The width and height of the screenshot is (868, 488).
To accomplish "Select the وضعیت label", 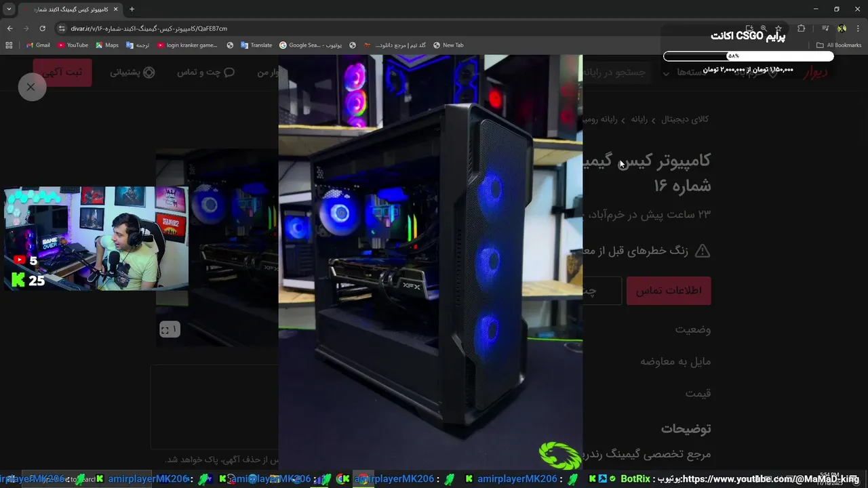I will (x=693, y=329).
